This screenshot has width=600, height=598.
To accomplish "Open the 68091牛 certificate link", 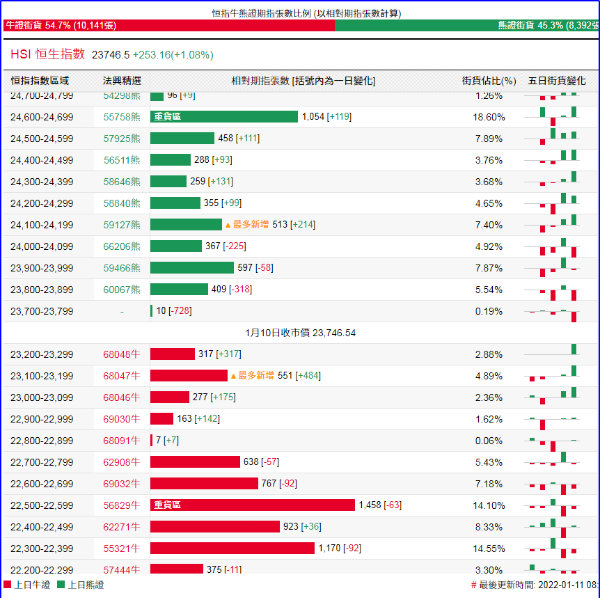I will (121, 440).
